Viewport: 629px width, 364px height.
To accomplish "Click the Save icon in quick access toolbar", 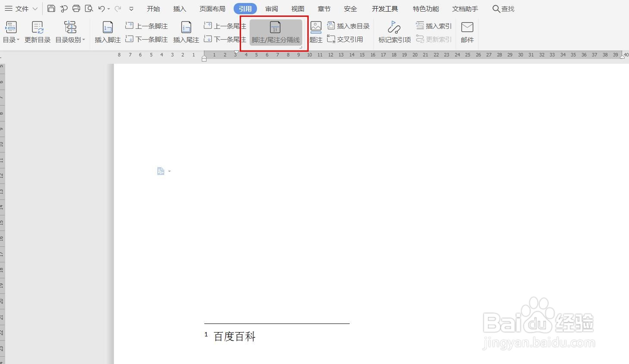I will [51, 9].
